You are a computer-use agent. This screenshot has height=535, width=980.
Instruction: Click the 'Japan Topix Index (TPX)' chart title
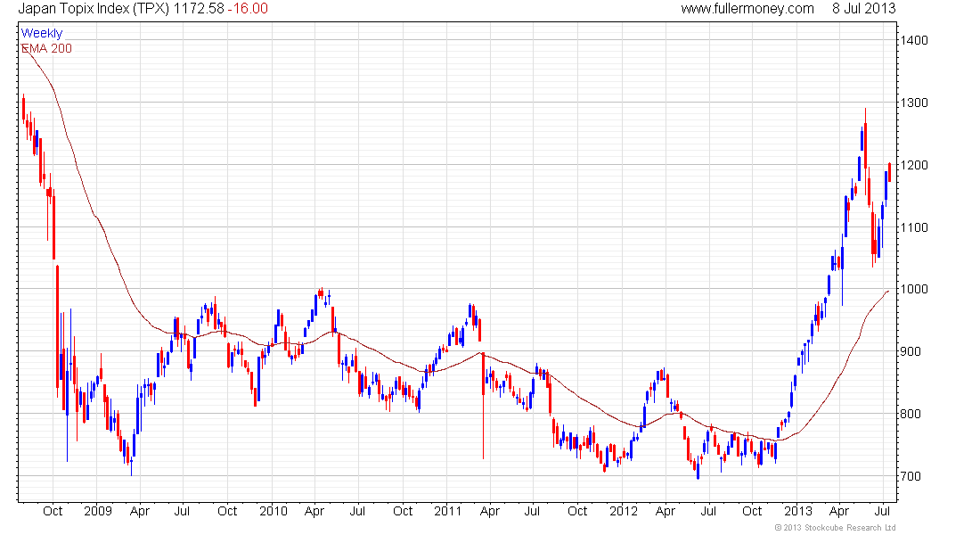[x=94, y=9]
